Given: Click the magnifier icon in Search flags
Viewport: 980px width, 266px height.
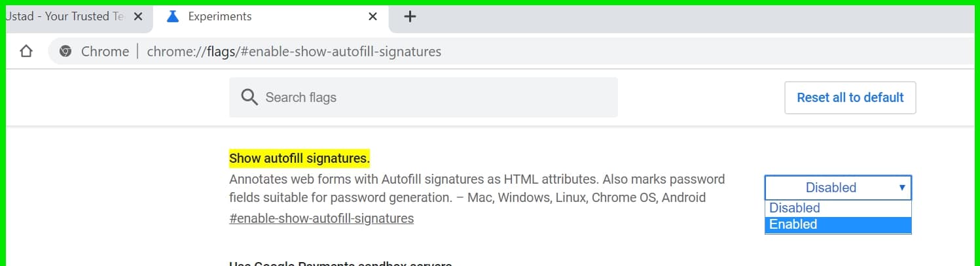Looking at the screenshot, I should [x=249, y=97].
